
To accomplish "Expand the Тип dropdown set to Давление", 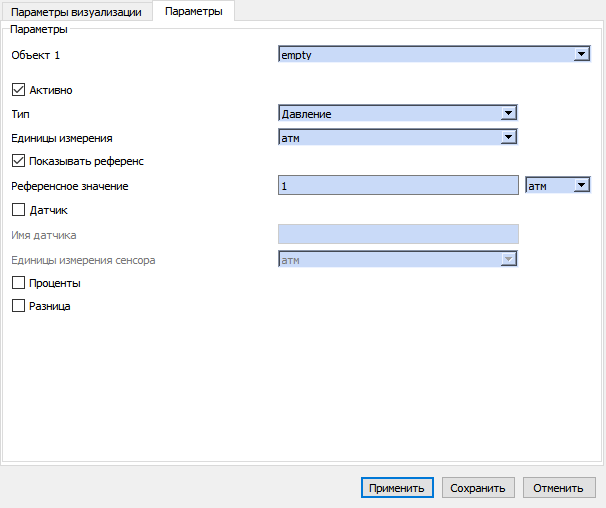I will coord(397,114).
